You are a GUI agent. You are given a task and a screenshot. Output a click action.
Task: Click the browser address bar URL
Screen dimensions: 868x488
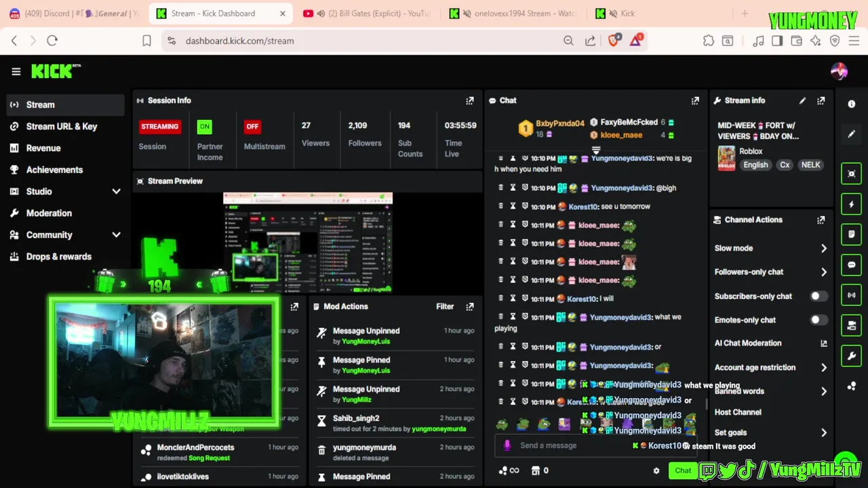(240, 41)
